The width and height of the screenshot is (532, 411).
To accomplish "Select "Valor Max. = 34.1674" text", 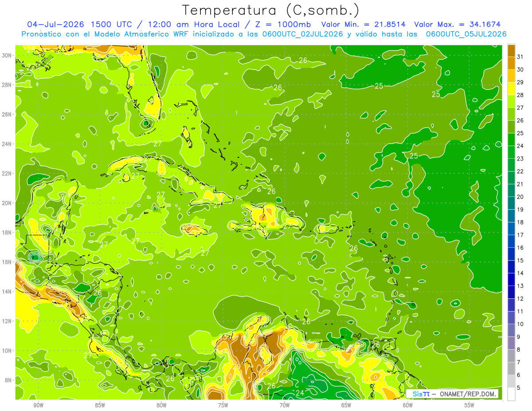I will click(x=457, y=24).
